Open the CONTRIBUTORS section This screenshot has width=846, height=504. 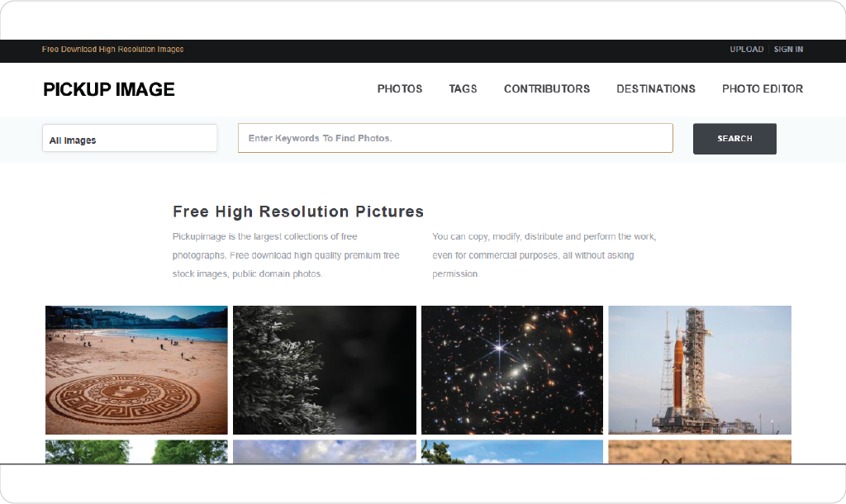(x=547, y=89)
